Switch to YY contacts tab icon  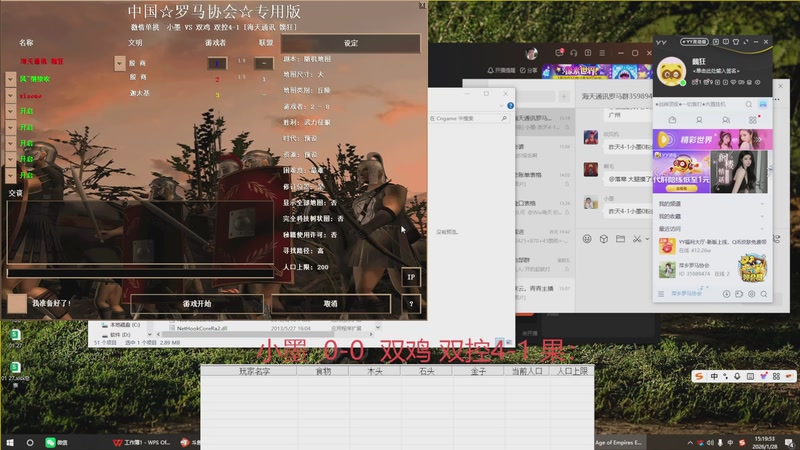(699, 120)
